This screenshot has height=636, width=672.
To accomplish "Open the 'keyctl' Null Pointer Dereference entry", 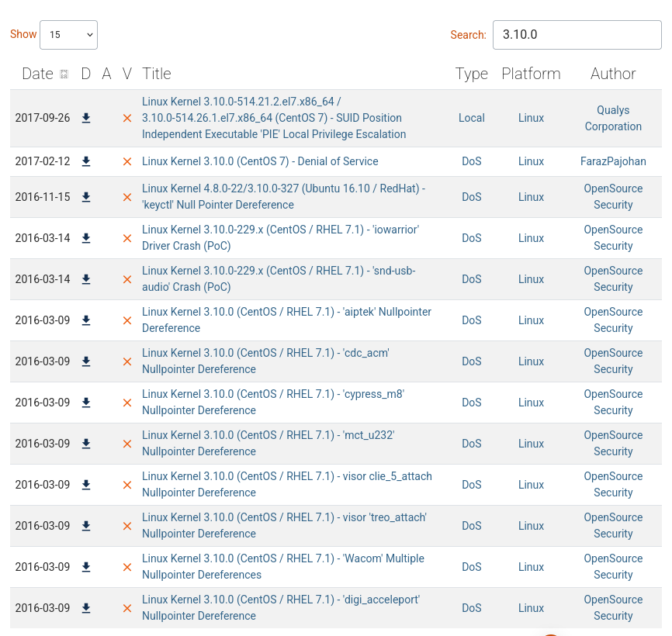I will (x=283, y=196).
